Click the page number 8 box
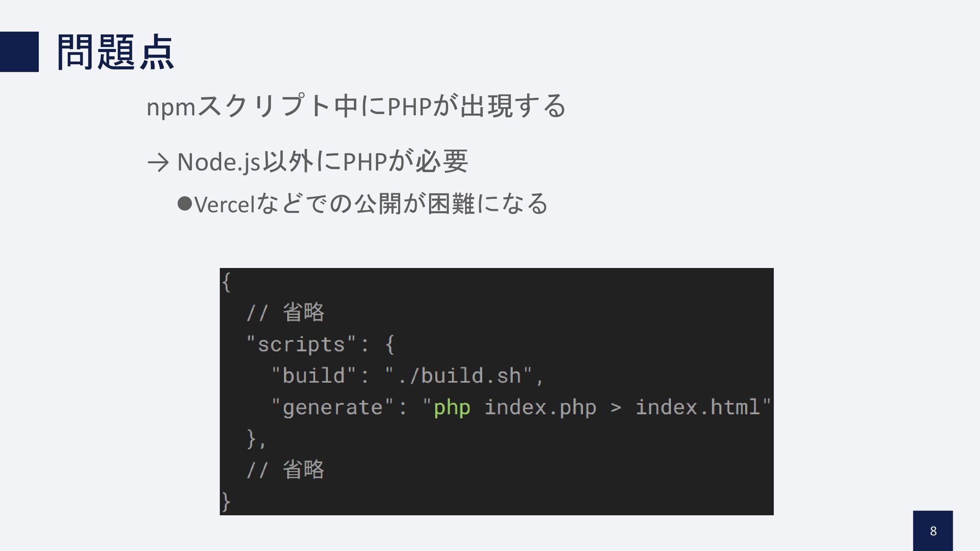 (x=933, y=531)
